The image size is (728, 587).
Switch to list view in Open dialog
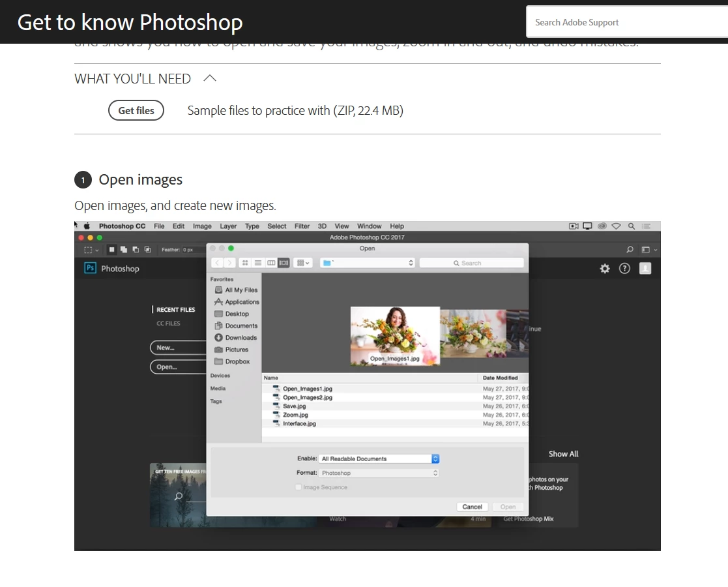coord(257,263)
